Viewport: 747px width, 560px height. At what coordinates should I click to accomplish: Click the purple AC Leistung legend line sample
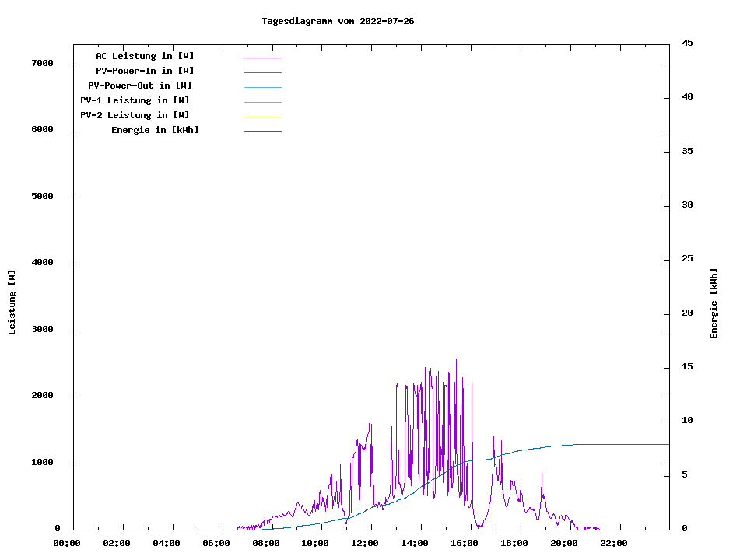coord(262,58)
